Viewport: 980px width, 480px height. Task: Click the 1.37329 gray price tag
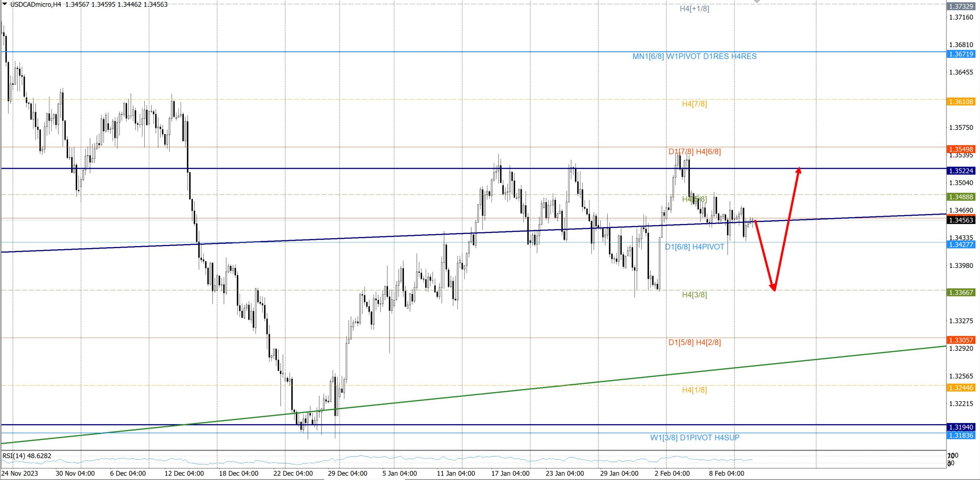960,7
